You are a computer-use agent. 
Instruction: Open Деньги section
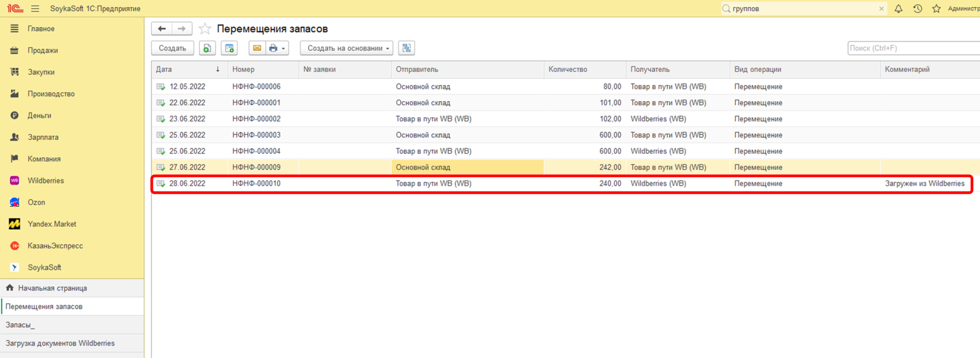(39, 115)
